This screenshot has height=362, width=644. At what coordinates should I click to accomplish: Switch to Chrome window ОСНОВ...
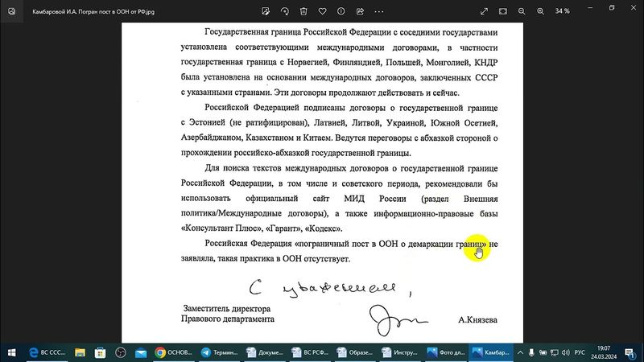coord(174,352)
